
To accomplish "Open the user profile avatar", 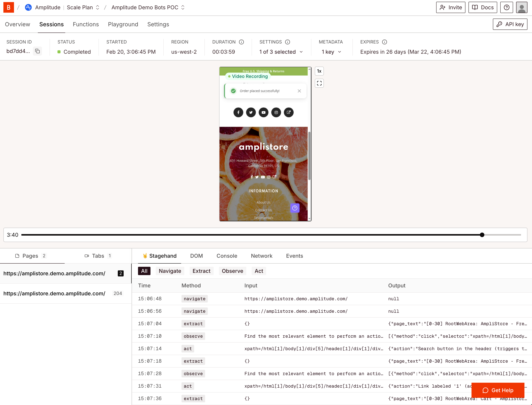I will [x=521, y=8].
